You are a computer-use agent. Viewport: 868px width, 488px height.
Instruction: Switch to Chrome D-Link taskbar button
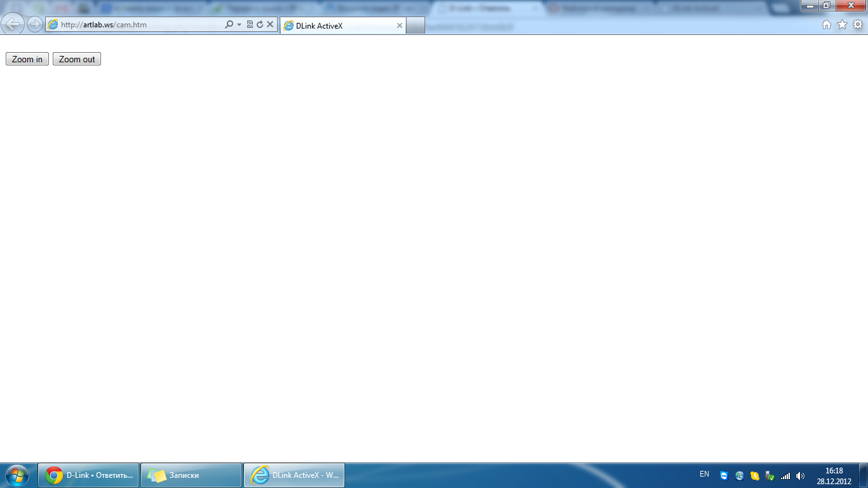coord(89,475)
